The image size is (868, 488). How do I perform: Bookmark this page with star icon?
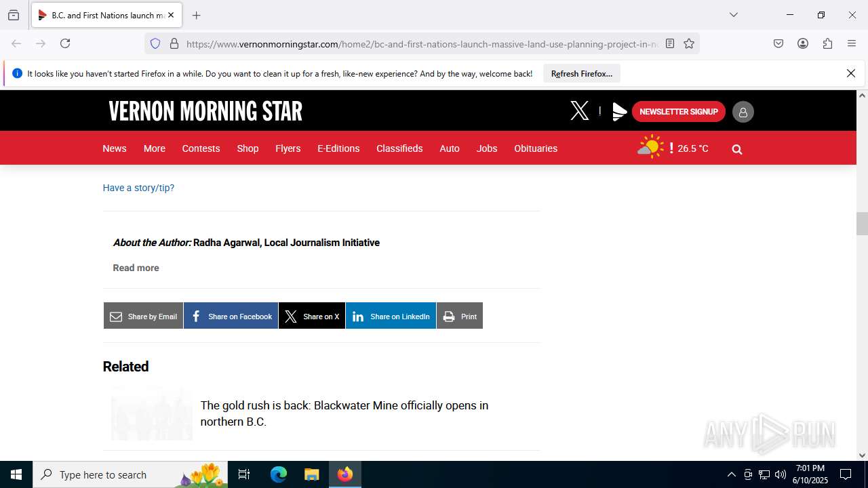[689, 43]
